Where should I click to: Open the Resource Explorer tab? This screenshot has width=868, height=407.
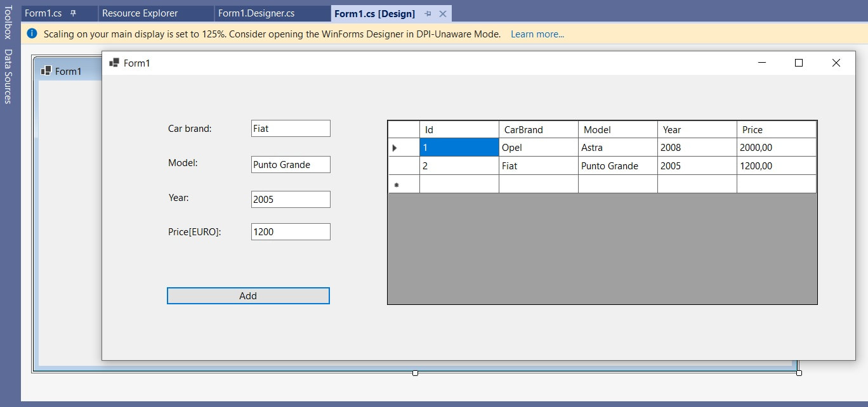pyautogui.click(x=140, y=13)
